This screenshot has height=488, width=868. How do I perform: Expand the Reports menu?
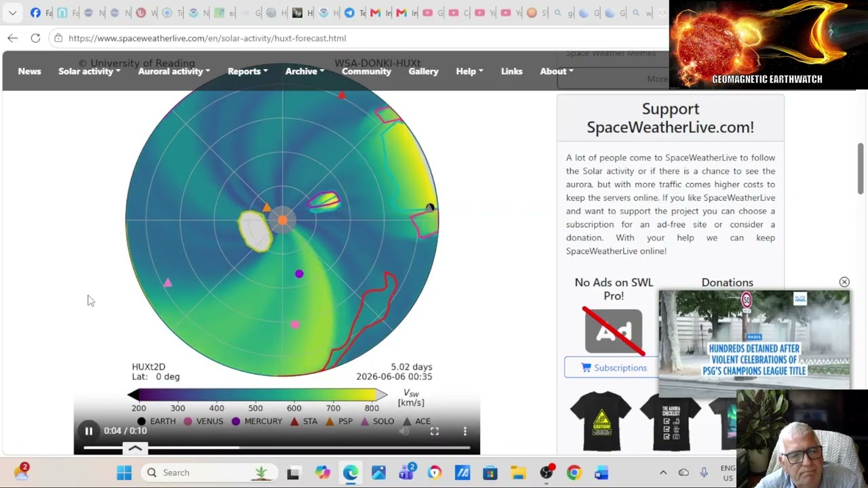click(x=248, y=71)
